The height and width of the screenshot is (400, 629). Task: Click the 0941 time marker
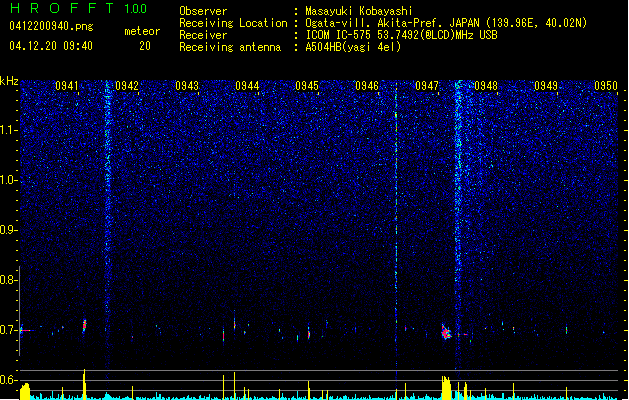pyautogui.click(x=67, y=86)
